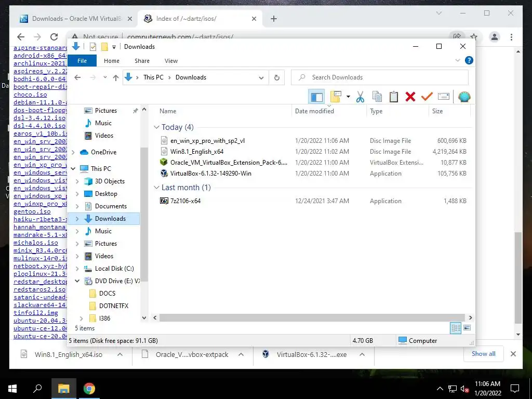Viewport: 532px width, 399px height.
Task: Click the navigation pane vertical scrollbar
Action: click(x=144, y=214)
